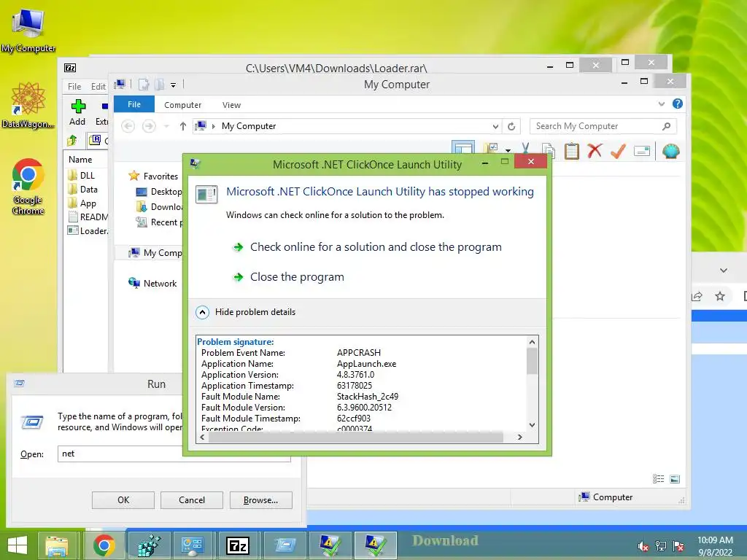Click Cancel in the Run dialog
The height and width of the screenshot is (560, 747).
[x=192, y=500]
